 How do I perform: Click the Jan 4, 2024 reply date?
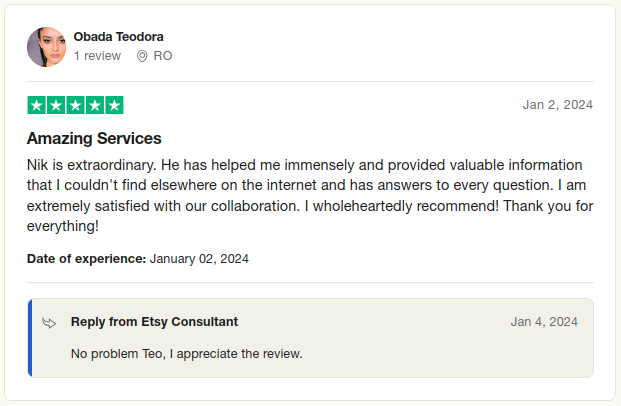544,322
